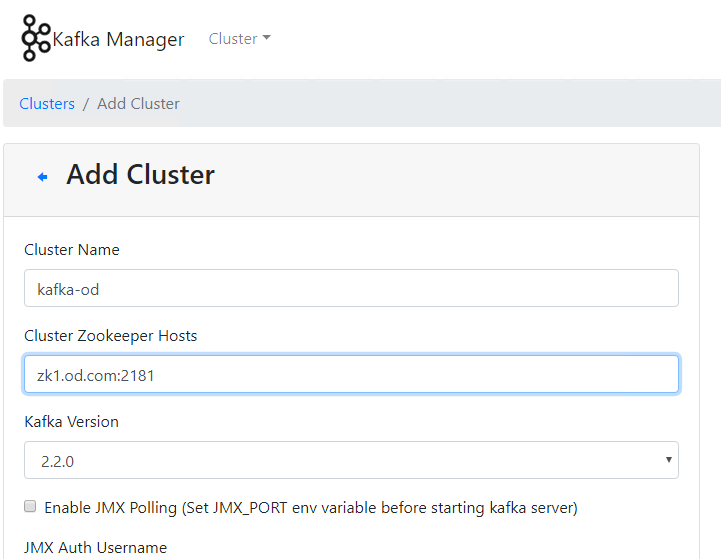Focus the Cluster Name input field
This screenshot has width=721, height=559.
[x=351, y=288]
